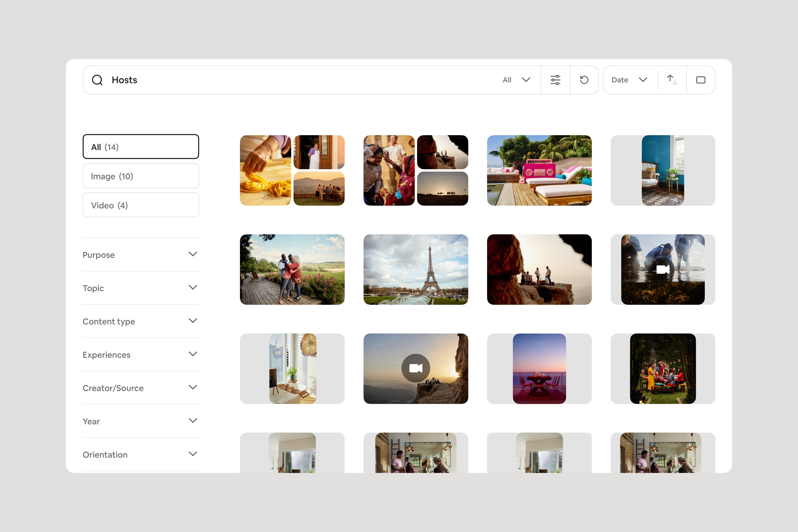Click the reset refresh icon
The image size is (798, 532).
[584, 80]
